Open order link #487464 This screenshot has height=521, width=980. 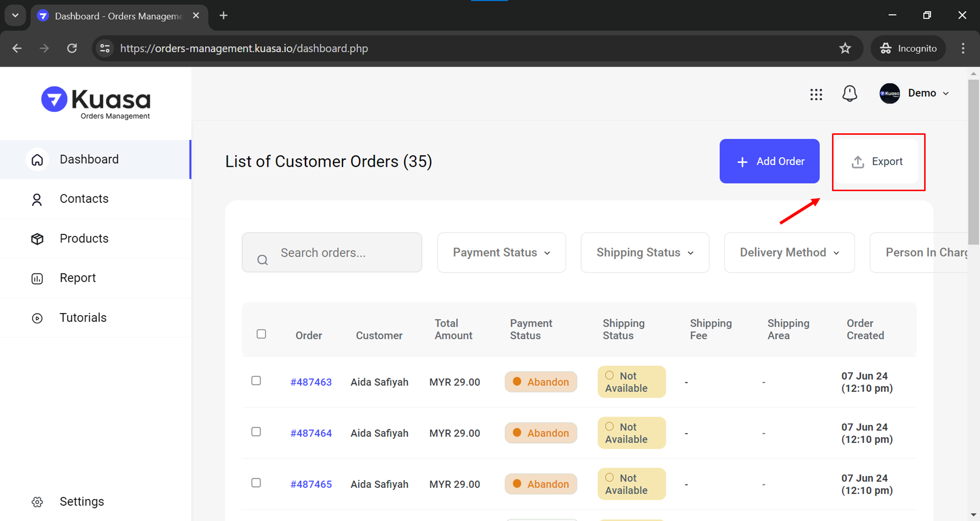[x=311, y=433]
